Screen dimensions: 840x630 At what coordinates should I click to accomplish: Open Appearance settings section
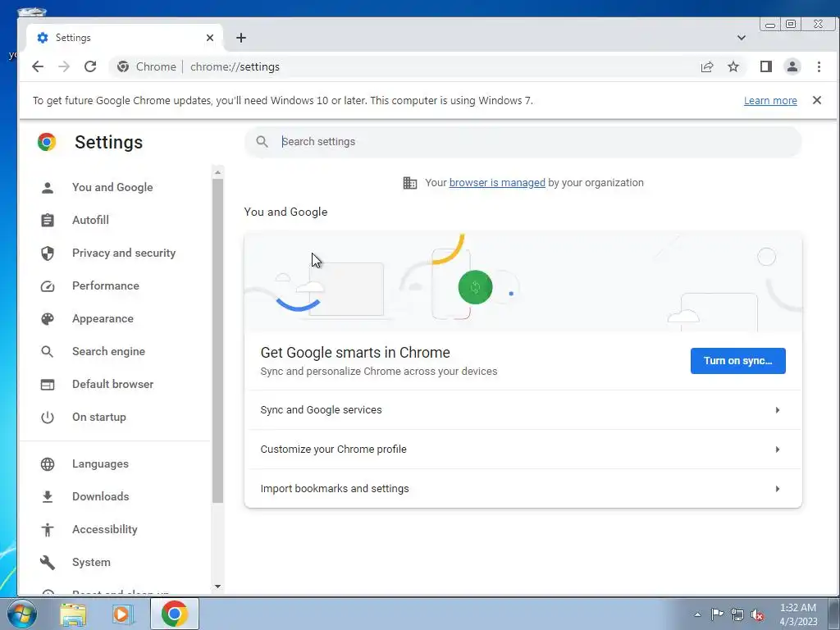(x=103, y=318)
